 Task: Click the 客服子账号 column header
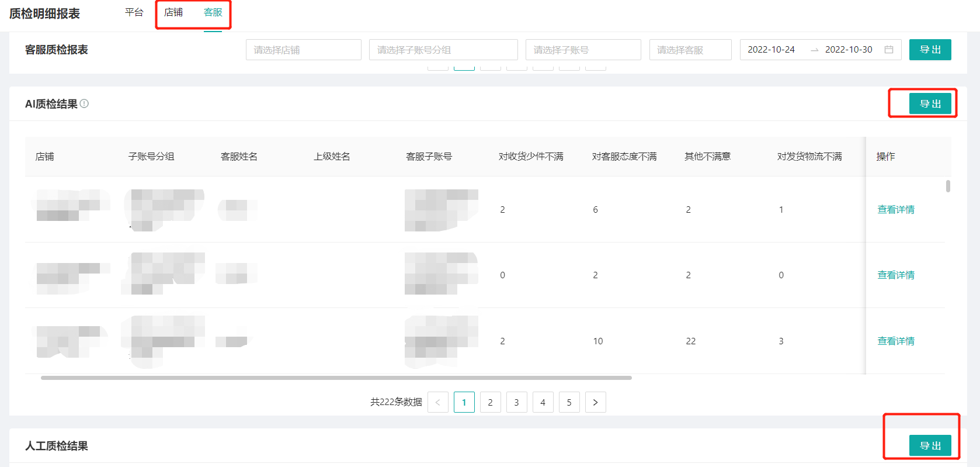429,157
